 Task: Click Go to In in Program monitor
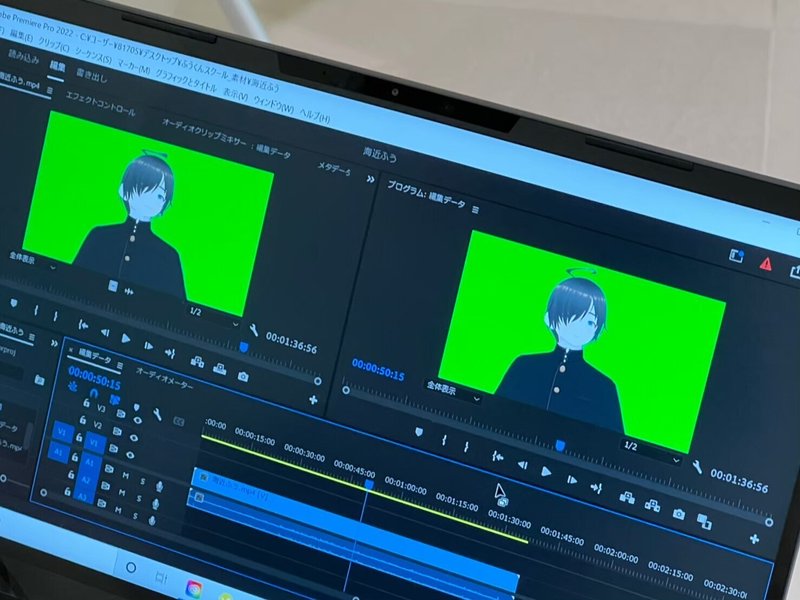point(497,457)
